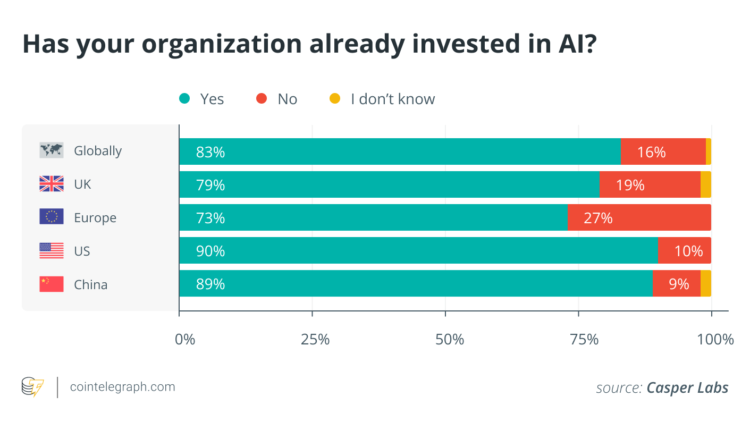
Task: Click the UK 19% red segment
Action: 650,185
